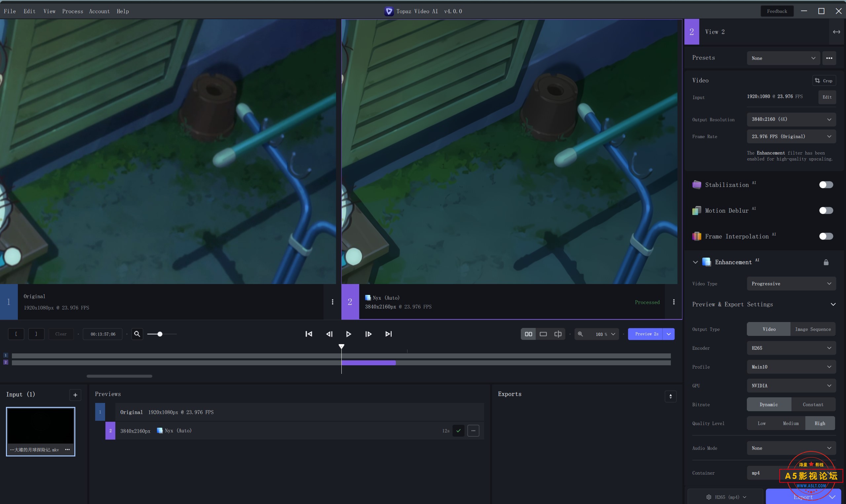The image size is (846, 504).
Task: Swap views with arrow icon
Action: click(836, 32)
